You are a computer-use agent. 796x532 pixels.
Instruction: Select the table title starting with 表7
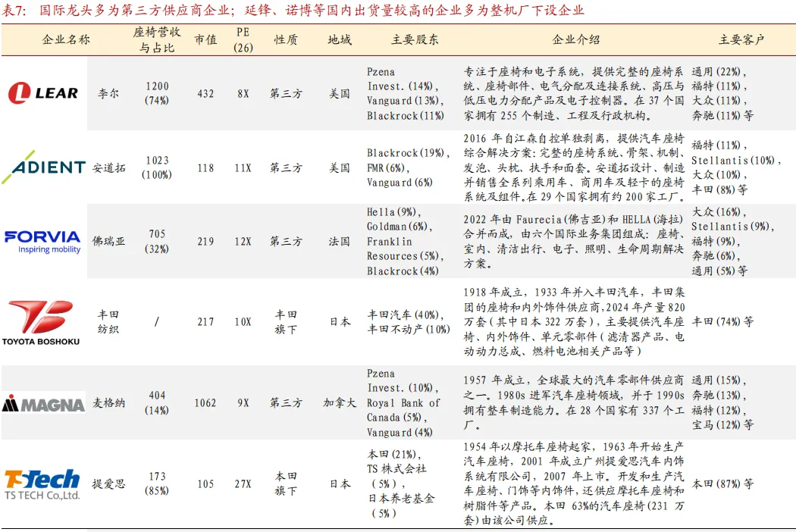pos(293,10)
